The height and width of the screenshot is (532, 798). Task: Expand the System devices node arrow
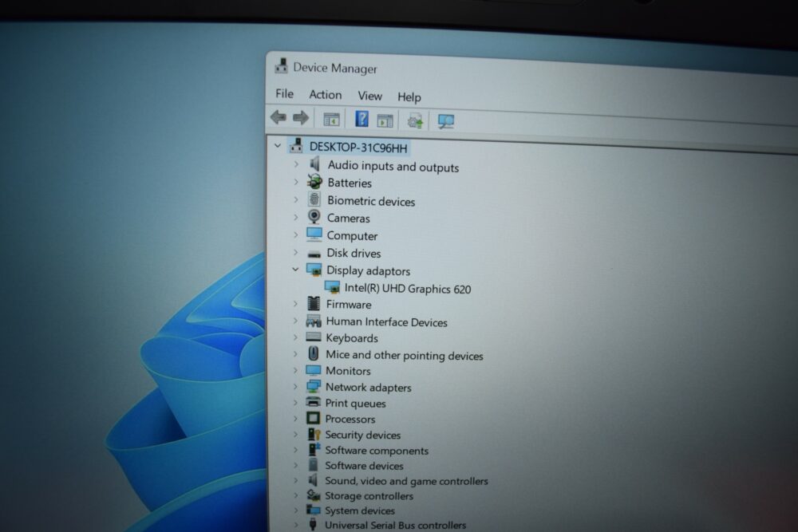coord(295,510)
